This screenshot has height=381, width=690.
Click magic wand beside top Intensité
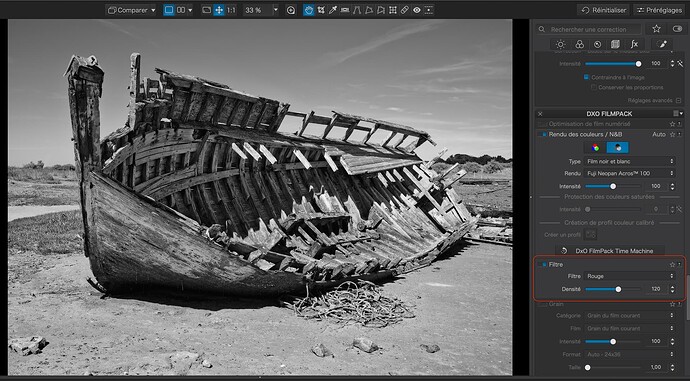pos(680,64)
